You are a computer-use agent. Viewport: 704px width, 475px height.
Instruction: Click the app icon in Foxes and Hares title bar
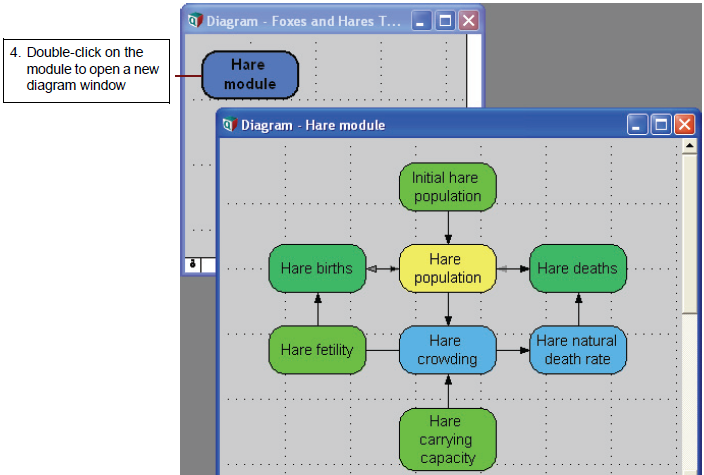[x=195, y=20]
